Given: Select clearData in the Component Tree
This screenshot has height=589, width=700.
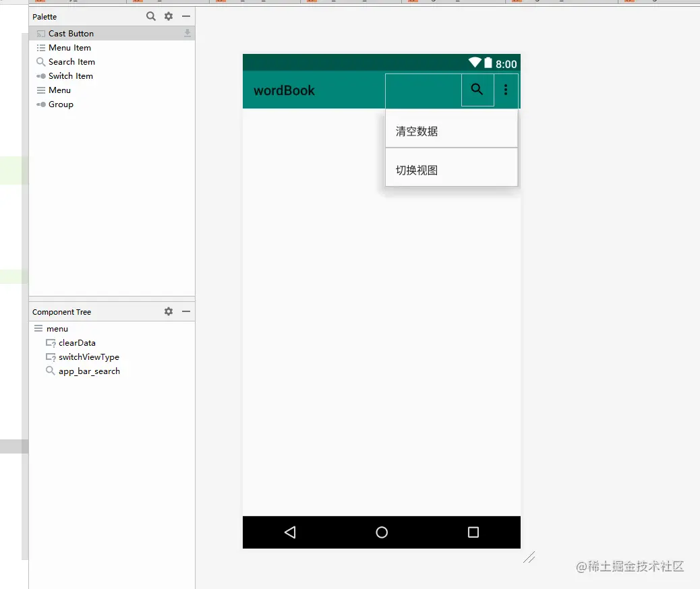Looking at the screenshot, I should [77, 342].
